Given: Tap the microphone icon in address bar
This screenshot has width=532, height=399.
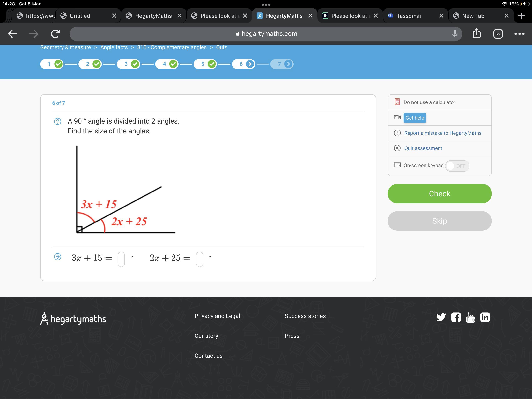Looking at the screenshot, I should pyautogui.click(x=454, y=34).
